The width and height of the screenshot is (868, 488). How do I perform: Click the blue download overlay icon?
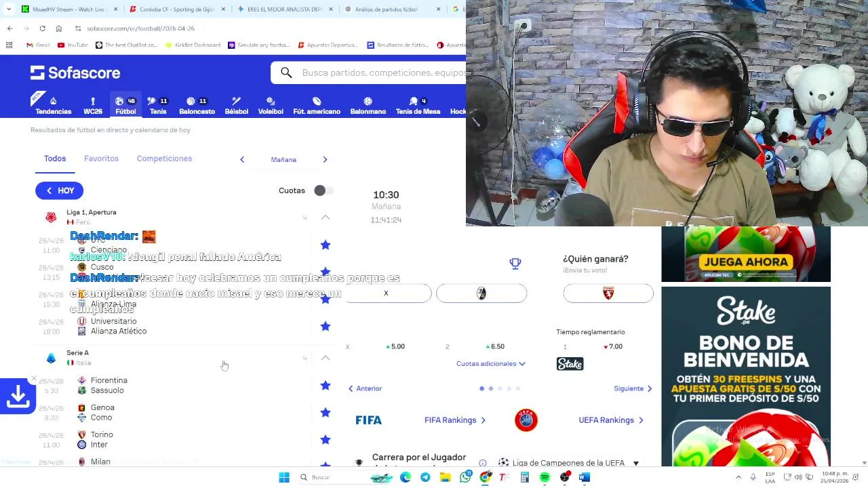18,396
